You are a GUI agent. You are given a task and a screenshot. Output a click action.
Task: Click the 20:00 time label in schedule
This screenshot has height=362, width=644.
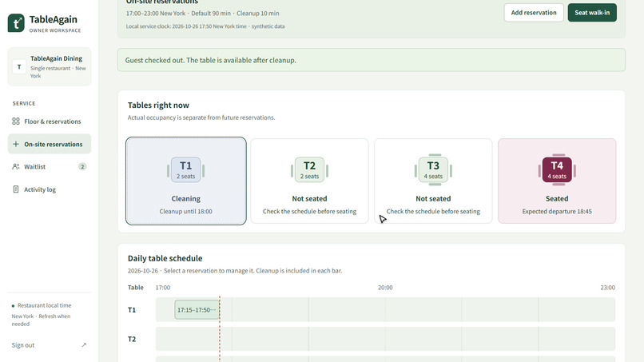coord(385,288)
